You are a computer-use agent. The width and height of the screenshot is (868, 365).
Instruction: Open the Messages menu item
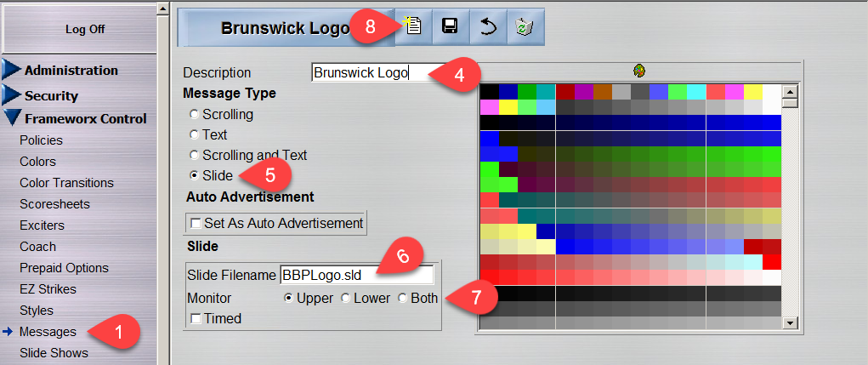coord(48,332)
